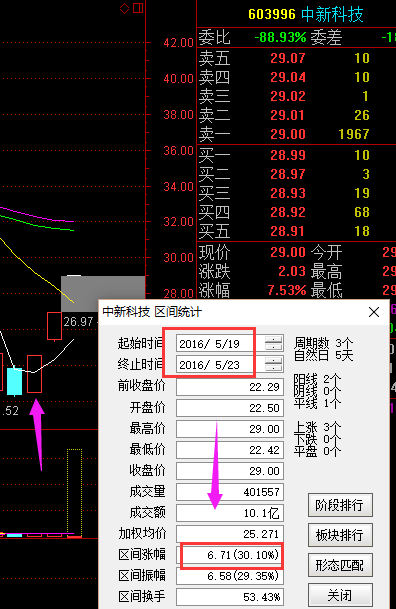This screenshot has height=609, width=396.
Task: Click the tall red candlestick near 26.97
Action: tap(54, 326)
